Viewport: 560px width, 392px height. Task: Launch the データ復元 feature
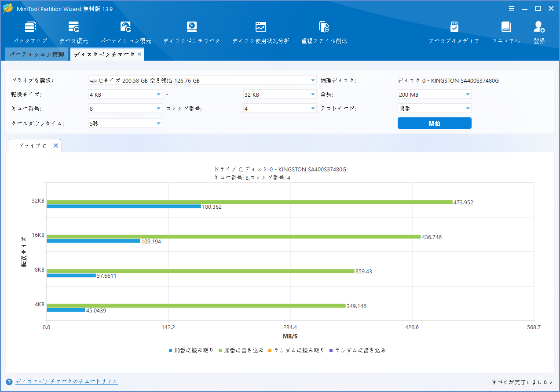tap(73, 33)
